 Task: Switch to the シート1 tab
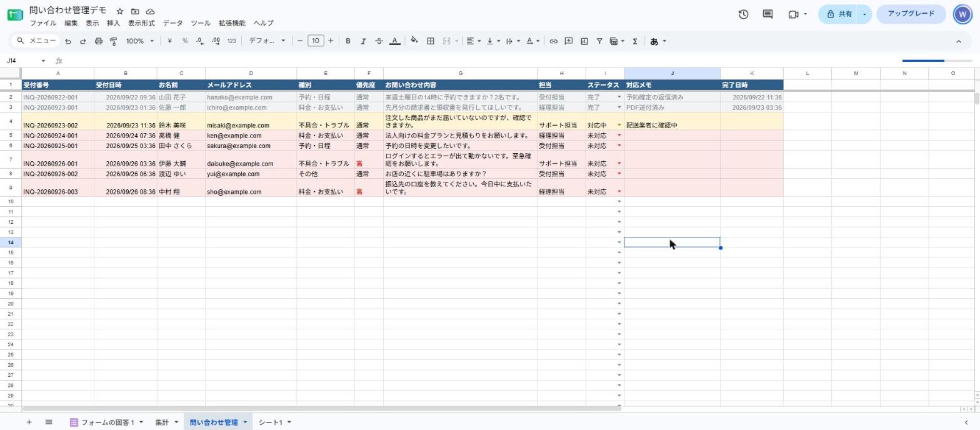271,422
